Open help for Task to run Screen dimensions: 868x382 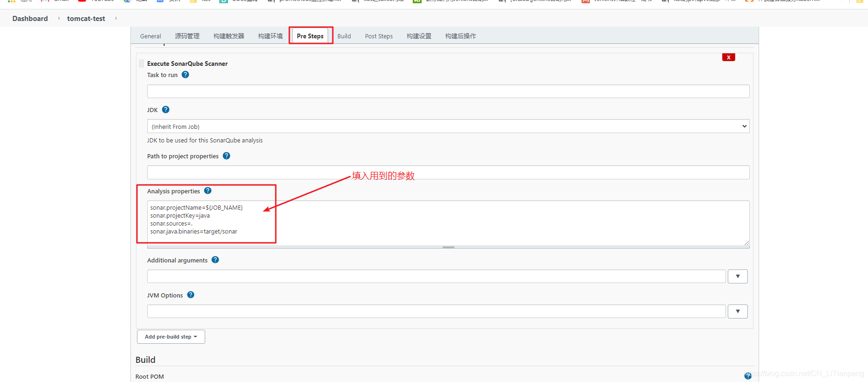(185, 75)
